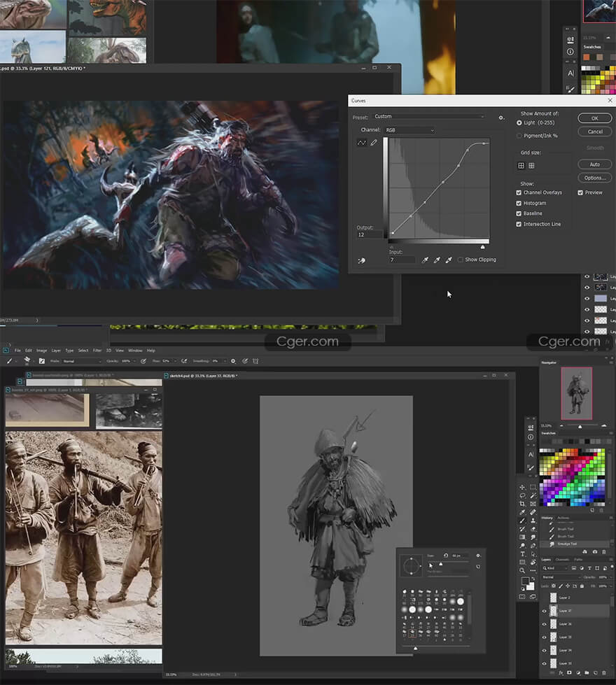This screenshot has height=685, width=616.
Task: Select the Magic Wand tool in lower toolbox
Action: click(x=533, y=495)
